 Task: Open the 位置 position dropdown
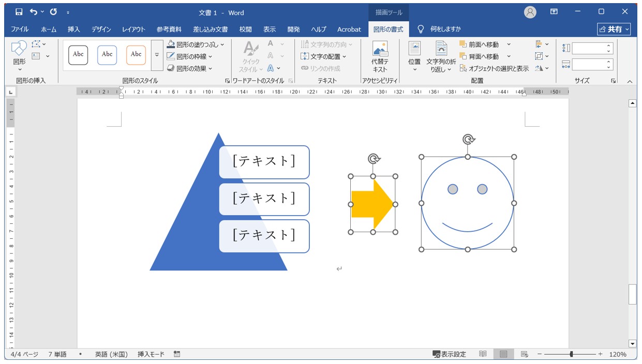coord(414,57)
